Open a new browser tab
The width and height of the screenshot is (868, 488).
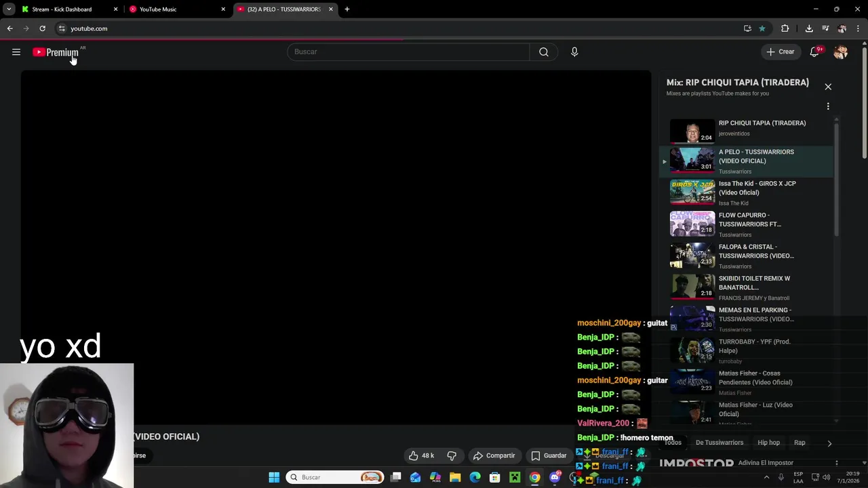347,9
